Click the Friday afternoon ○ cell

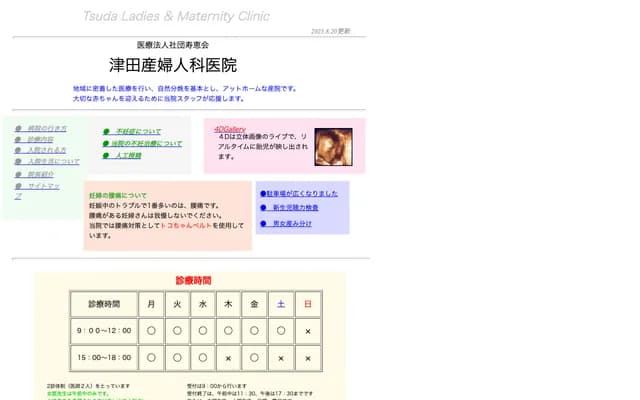(x=254, y=358)
